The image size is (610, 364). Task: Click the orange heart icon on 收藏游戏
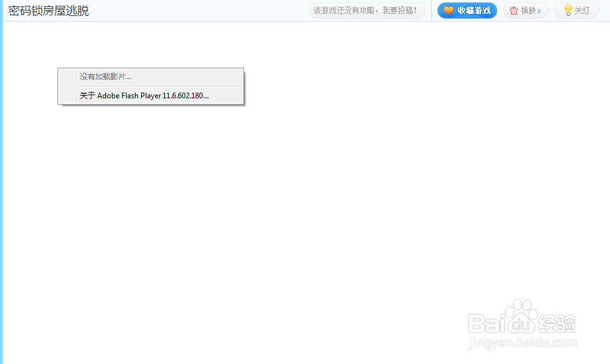coord(448,10)
